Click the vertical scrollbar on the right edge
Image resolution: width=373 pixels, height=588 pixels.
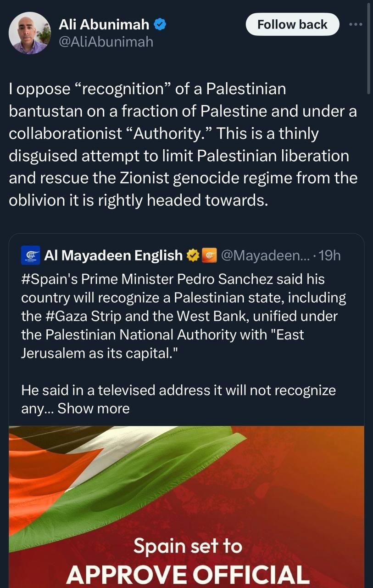click(x=369, y=46)
